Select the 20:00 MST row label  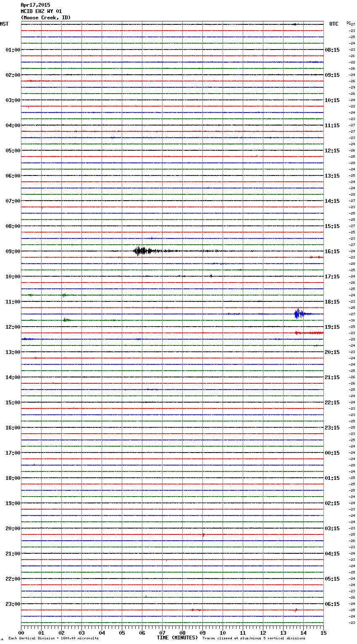13,529
